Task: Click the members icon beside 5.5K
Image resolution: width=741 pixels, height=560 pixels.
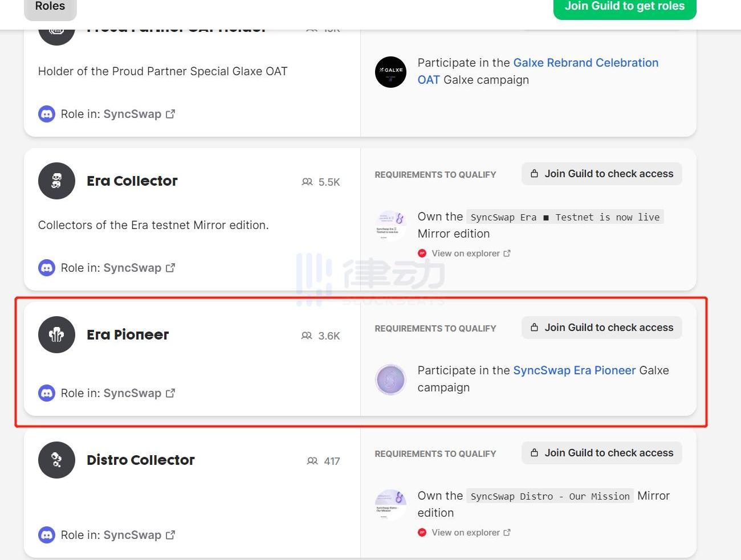Action: [307, 182]
